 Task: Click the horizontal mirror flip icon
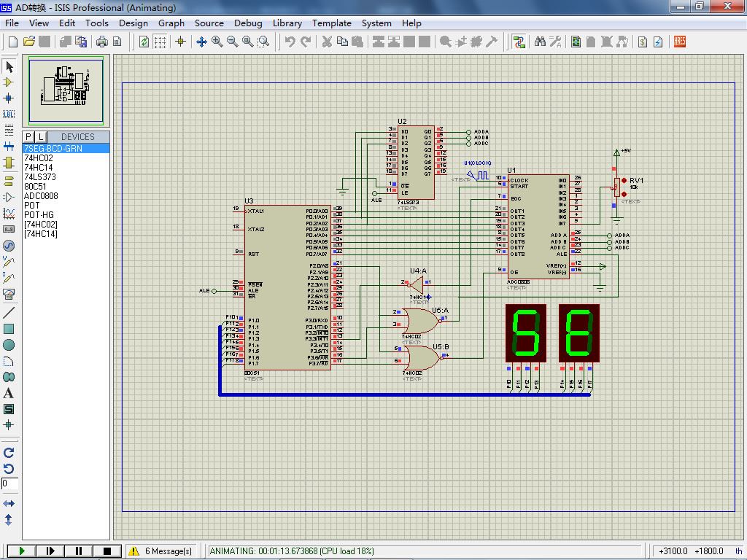tap(9, 503)
